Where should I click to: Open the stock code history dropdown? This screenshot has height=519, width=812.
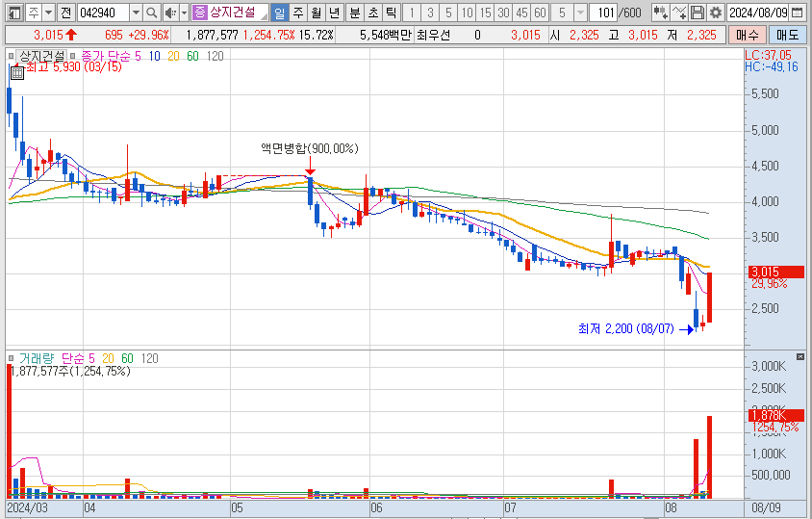(136, 13)
